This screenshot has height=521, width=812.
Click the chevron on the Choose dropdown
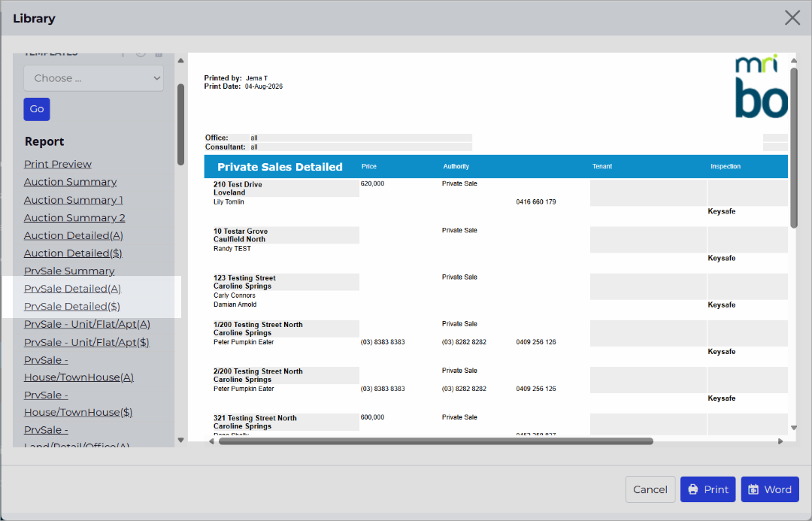[x=156, y=78]
